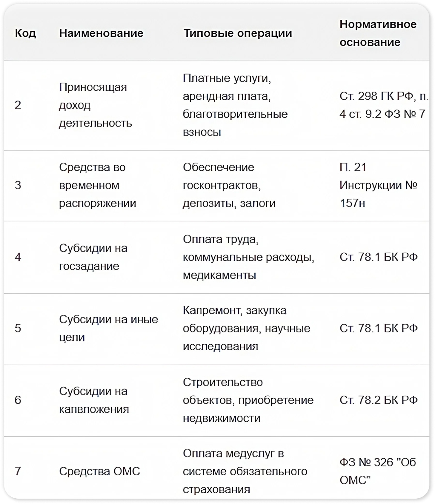Click the "Строительство объектов, приобретение недвижимости" cell
The height and width of the screenshot is (504, 435).
pos(248,400)
